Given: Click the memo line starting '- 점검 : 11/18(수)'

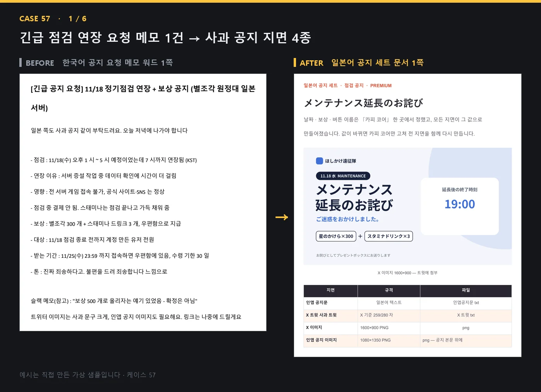Looking at the screenshot, I should click(114, 160).
